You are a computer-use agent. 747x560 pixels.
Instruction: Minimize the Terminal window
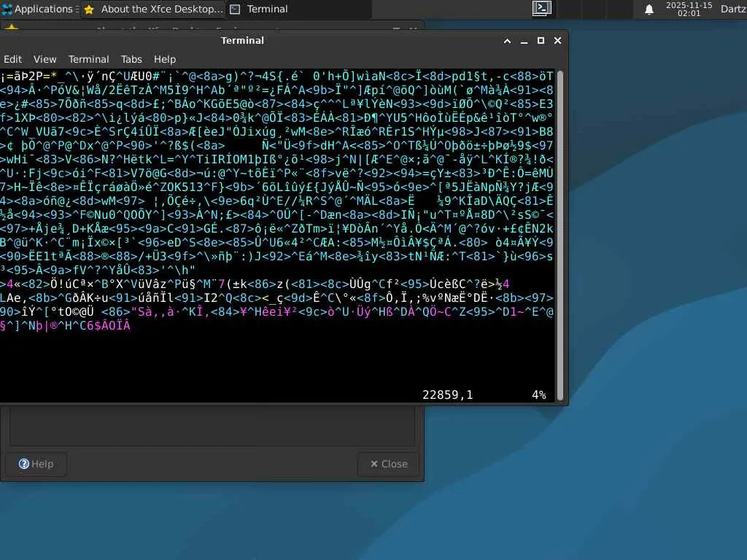coord(524,41)
